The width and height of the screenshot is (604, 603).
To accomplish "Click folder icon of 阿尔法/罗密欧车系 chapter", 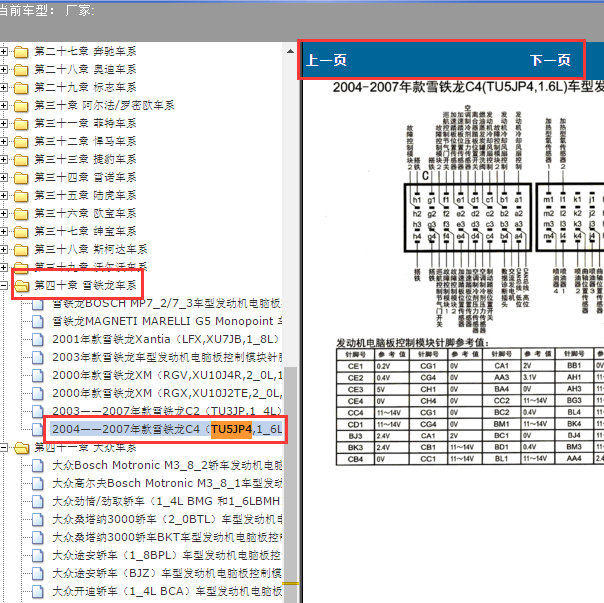I will click(x=21, y=106).
